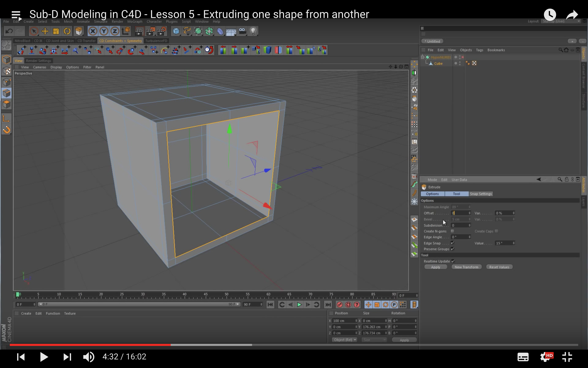Open the MoGraph menu
Screen dimensions: 588x368
point(135,21)
